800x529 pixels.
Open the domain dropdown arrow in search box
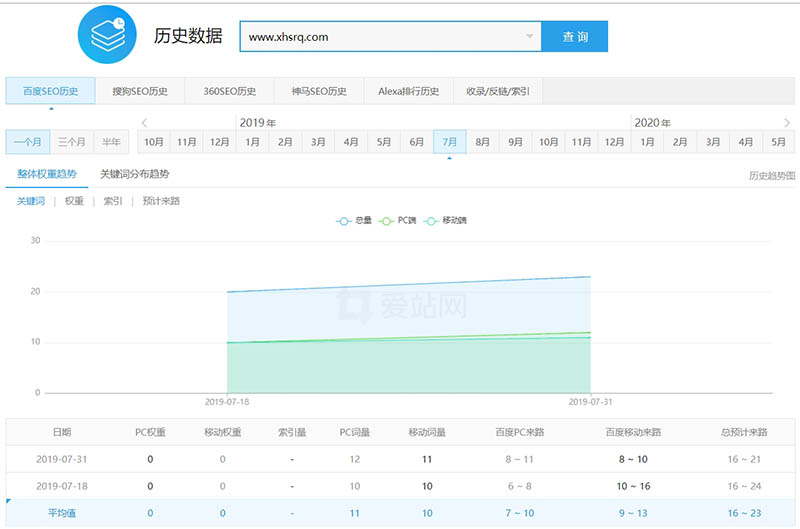tap(529, 36)
